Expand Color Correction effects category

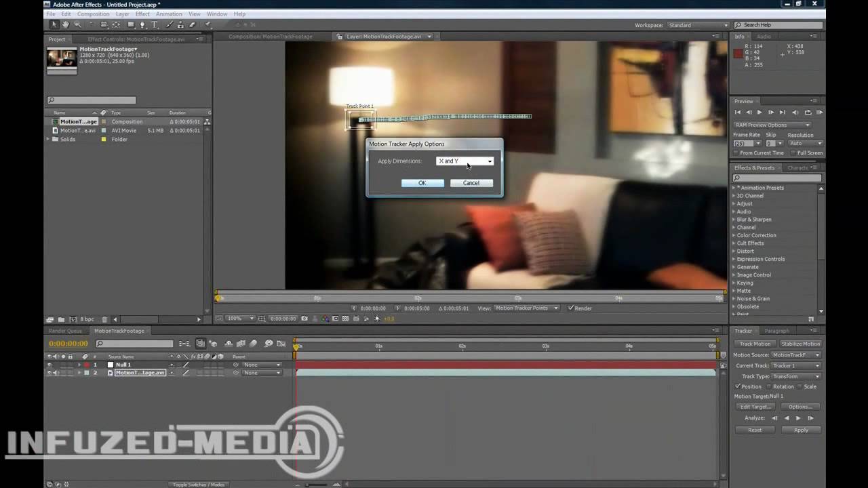pos(733,235)
